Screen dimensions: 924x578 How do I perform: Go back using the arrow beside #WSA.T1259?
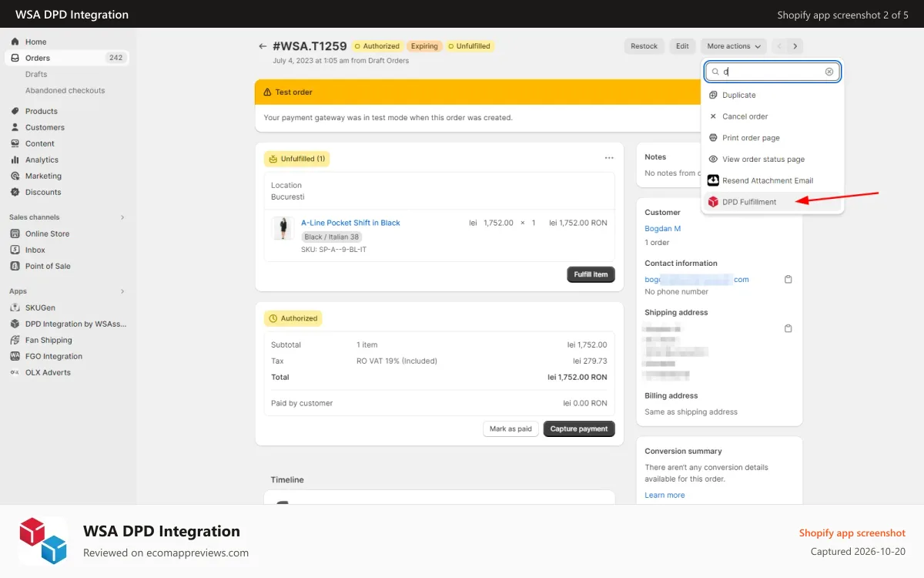[x=263, y=46]
